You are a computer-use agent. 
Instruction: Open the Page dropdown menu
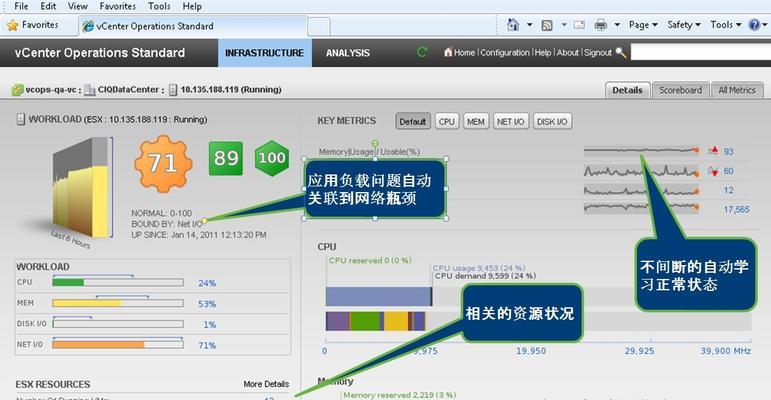click(643, 25)
